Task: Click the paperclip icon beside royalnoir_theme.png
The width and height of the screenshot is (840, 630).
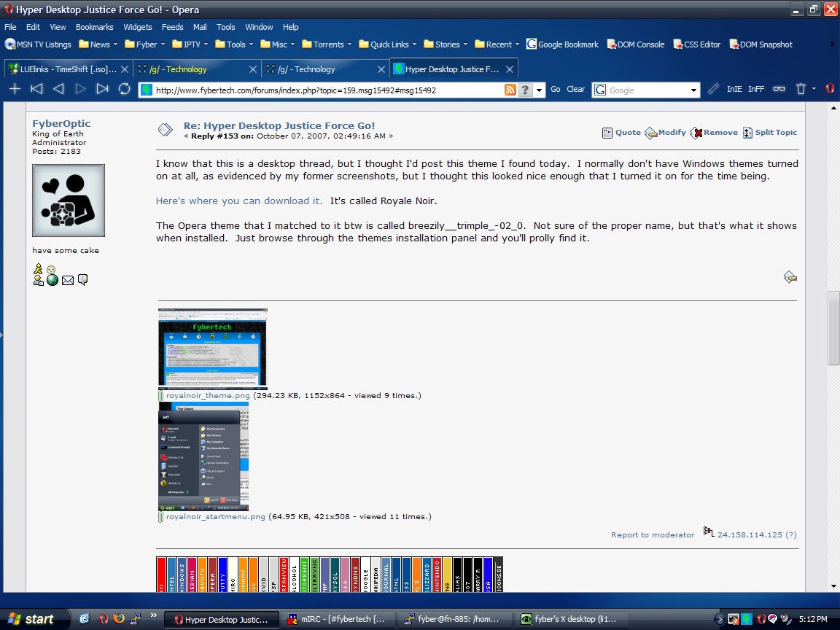Action: 160,396
